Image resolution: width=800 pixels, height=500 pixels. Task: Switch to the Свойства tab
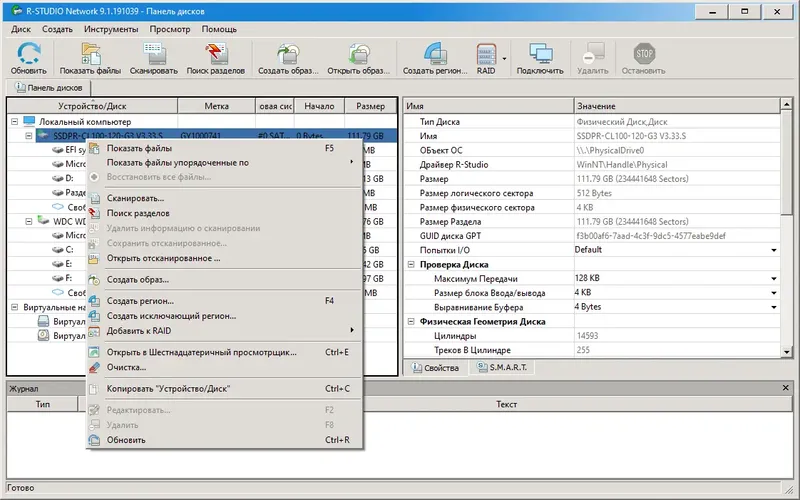[x=435, y=367]
